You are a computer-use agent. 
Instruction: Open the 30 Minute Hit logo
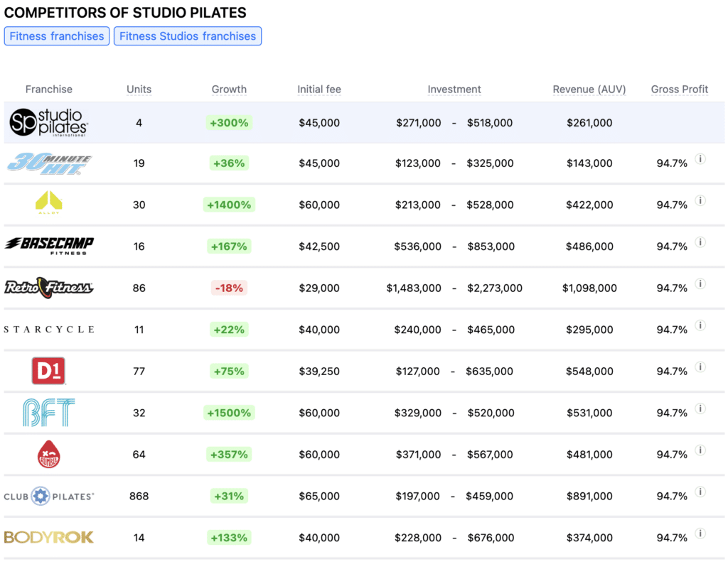(49, 163)
